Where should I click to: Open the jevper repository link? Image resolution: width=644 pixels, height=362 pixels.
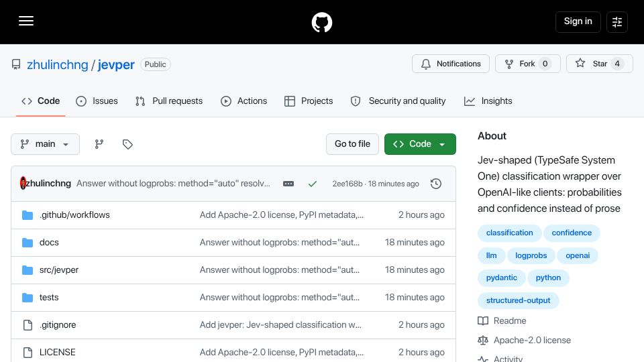(116, 64)
